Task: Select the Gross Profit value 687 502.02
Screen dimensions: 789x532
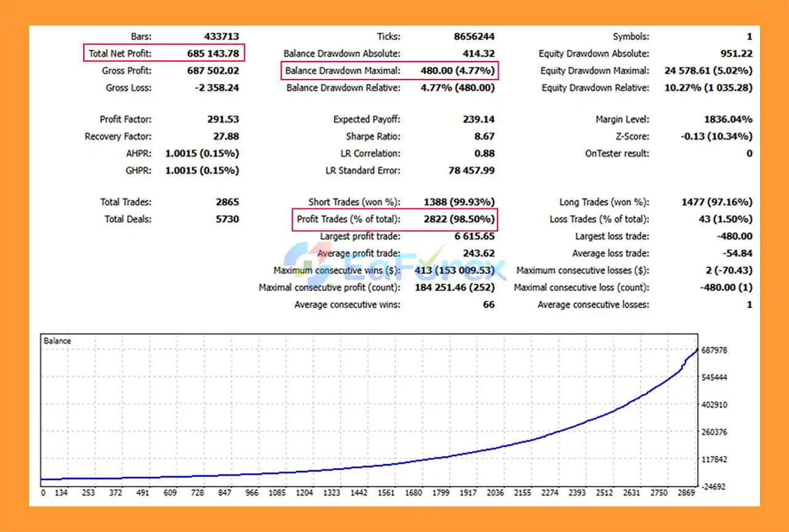Action: click(x=213, y=71)
